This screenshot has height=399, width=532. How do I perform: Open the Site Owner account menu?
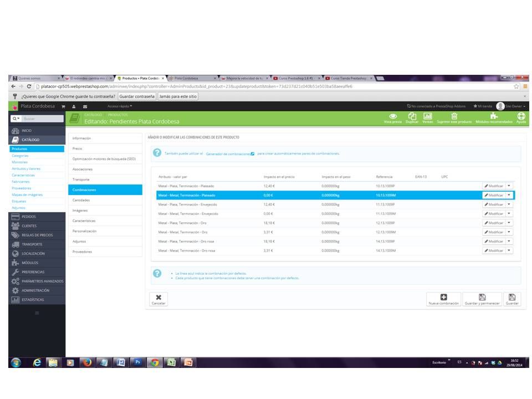coord(511,106)
